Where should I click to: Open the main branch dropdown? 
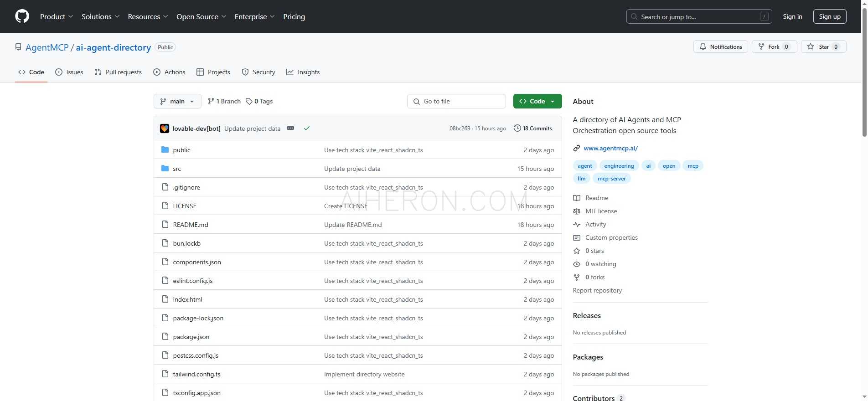tap(177, 101)
